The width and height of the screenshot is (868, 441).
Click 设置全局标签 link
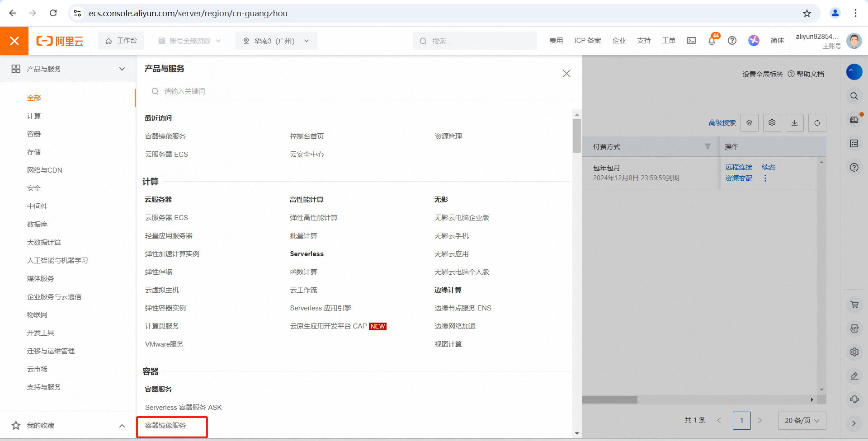point(763,74)
